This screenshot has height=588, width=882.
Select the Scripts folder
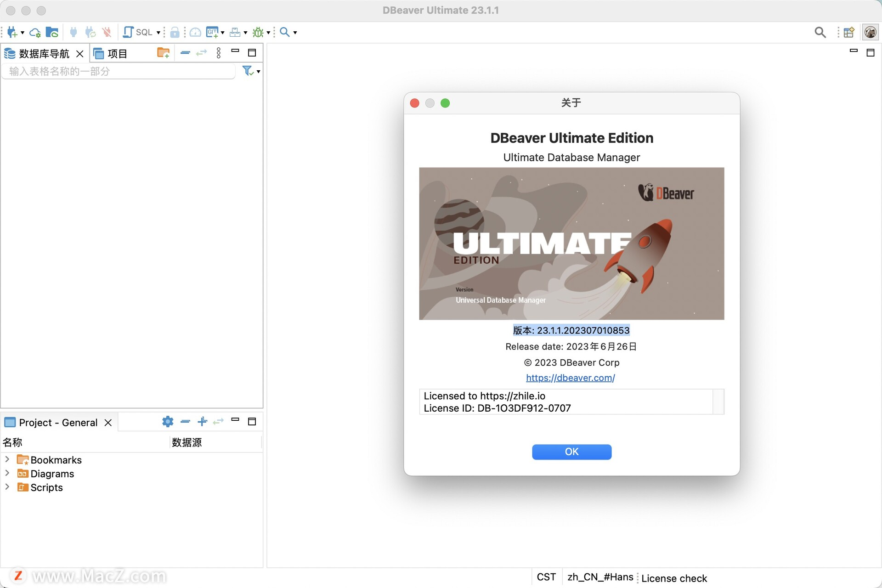[40, 487]
